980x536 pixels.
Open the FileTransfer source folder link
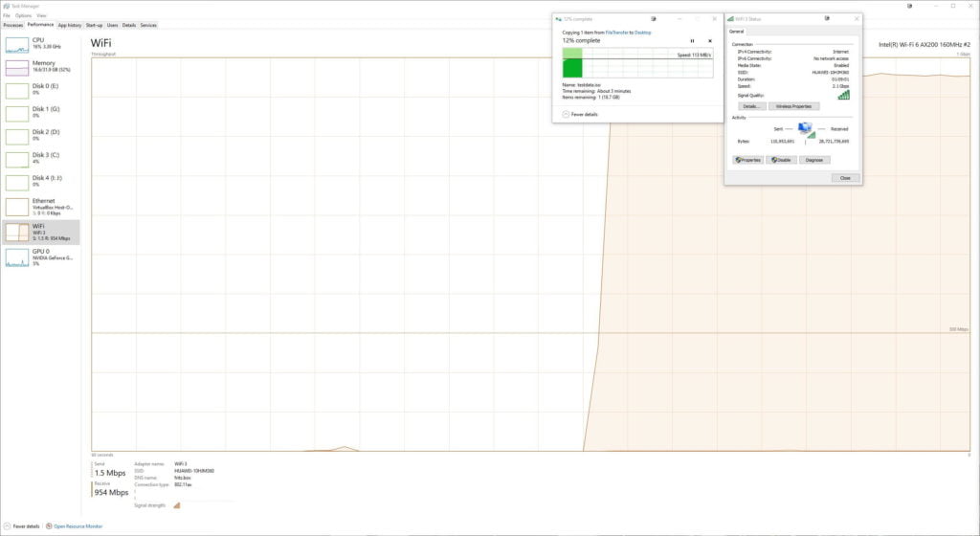(x=617, y=33)
